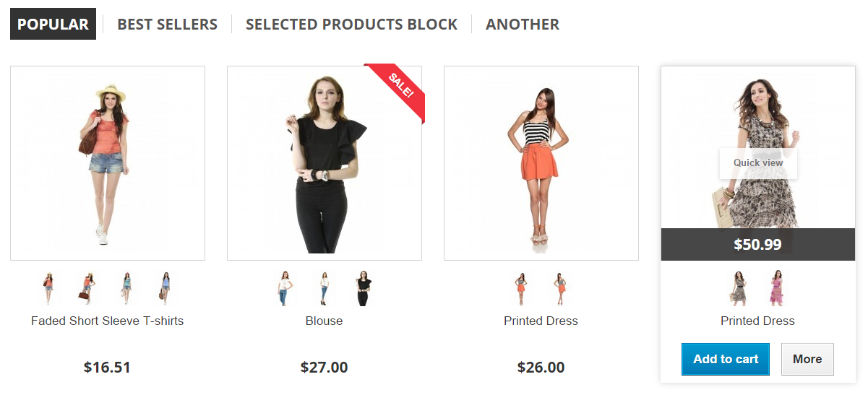Screen dimensions: 868x395
Task: Select the brown floral dress variant thumbnail
Action: [738, 288]
